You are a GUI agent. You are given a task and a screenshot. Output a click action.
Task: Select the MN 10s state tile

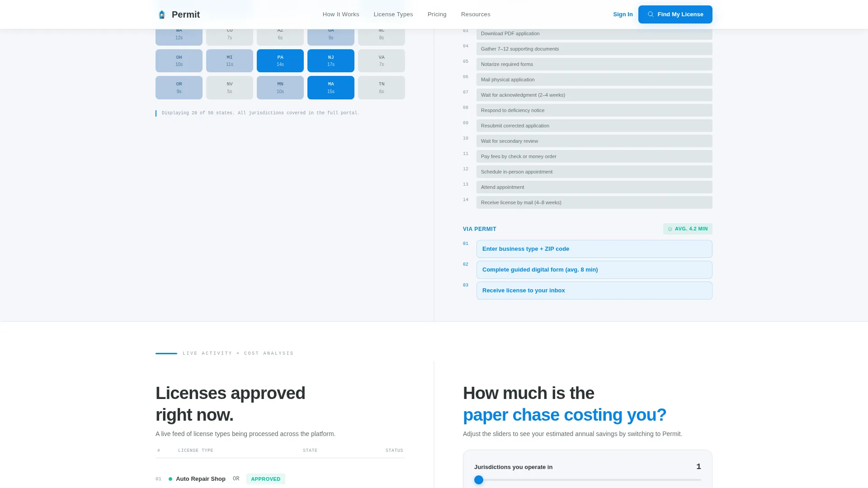pos(280,88)
